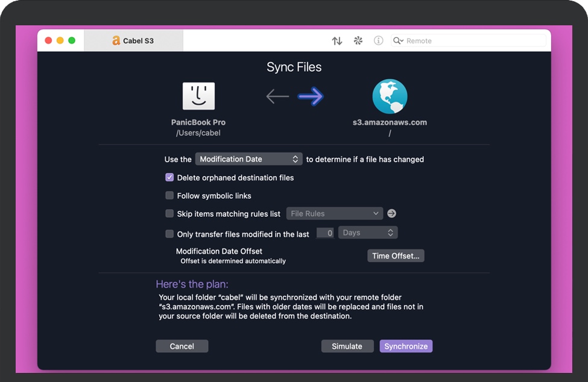
Task: Click the search magnifier icon
Action: pos(398,41)
